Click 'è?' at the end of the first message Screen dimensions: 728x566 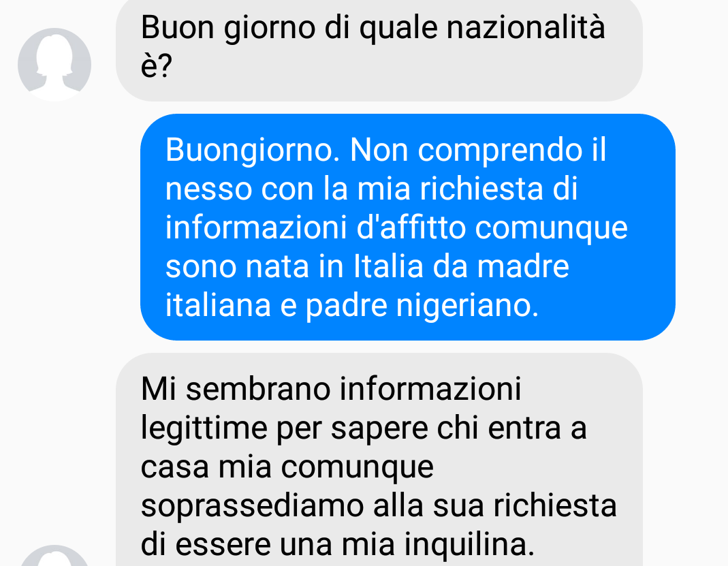coord(157,66)
